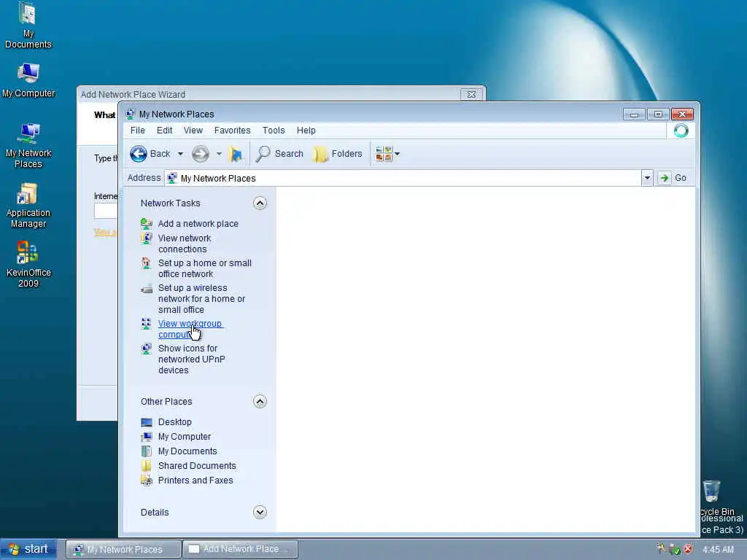The height and width of the screenshot is (560, 747).
Task: Click the UPnP devices icon
Action: pos(147,349)
